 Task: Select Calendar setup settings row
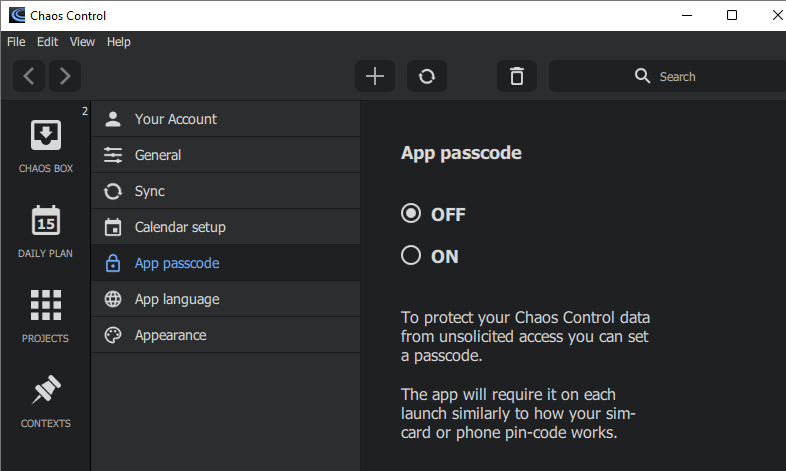tap(226, 227)
